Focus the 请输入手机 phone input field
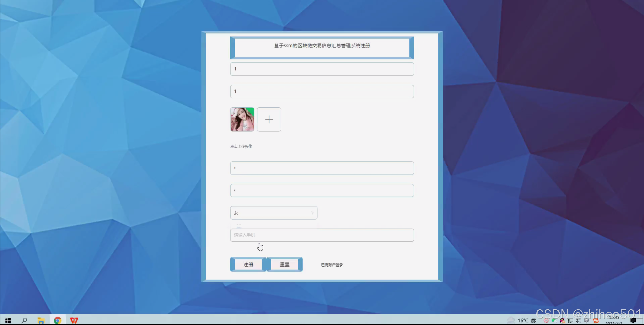The image size is (644, 325). coord(322,235)
